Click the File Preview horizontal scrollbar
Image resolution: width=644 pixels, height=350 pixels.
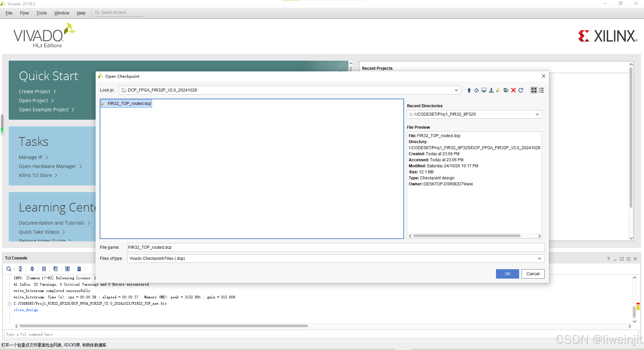point(467,236)
